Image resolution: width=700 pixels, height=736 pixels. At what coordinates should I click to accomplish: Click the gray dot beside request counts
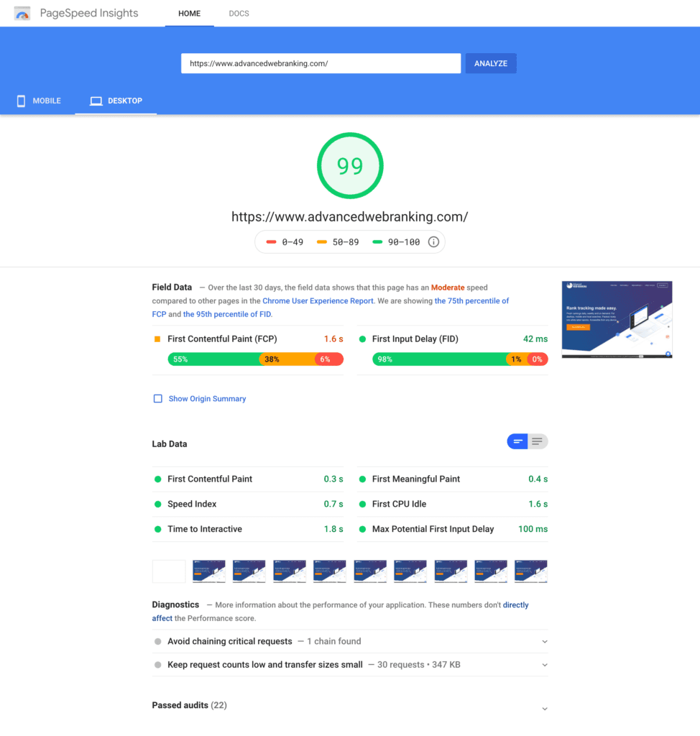pos(157,665)
